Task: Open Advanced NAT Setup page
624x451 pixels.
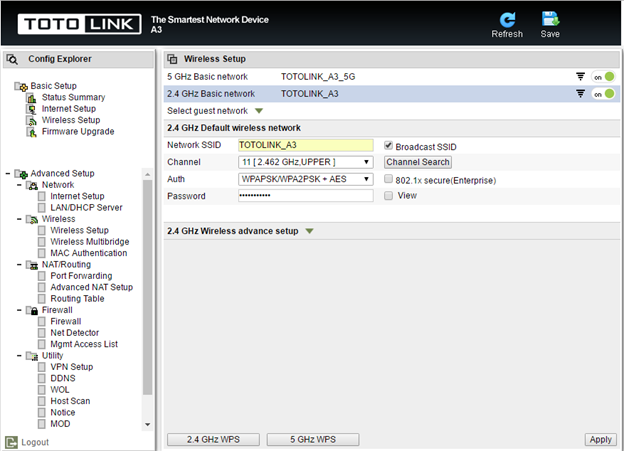Action: 92,287
